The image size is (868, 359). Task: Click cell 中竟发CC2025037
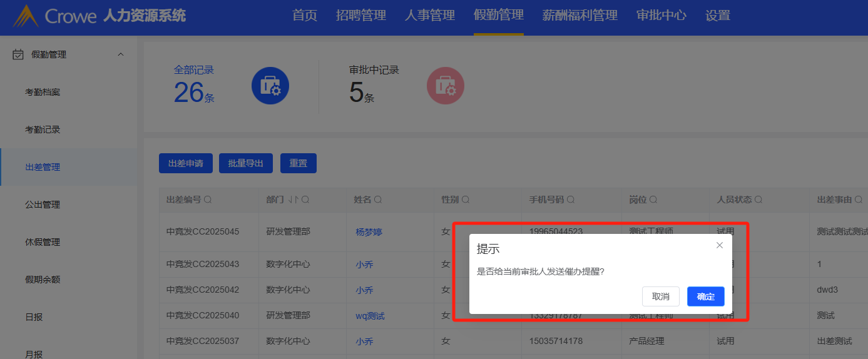203,341
